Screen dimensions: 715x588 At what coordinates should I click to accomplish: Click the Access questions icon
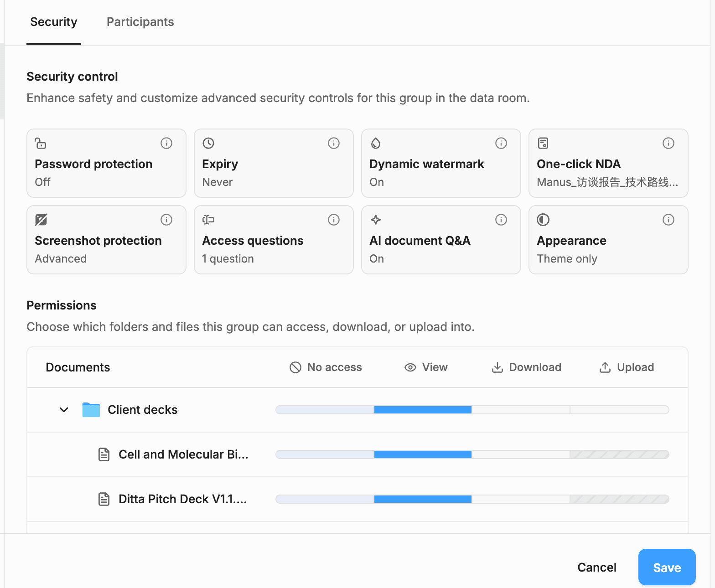coord(208,220)
